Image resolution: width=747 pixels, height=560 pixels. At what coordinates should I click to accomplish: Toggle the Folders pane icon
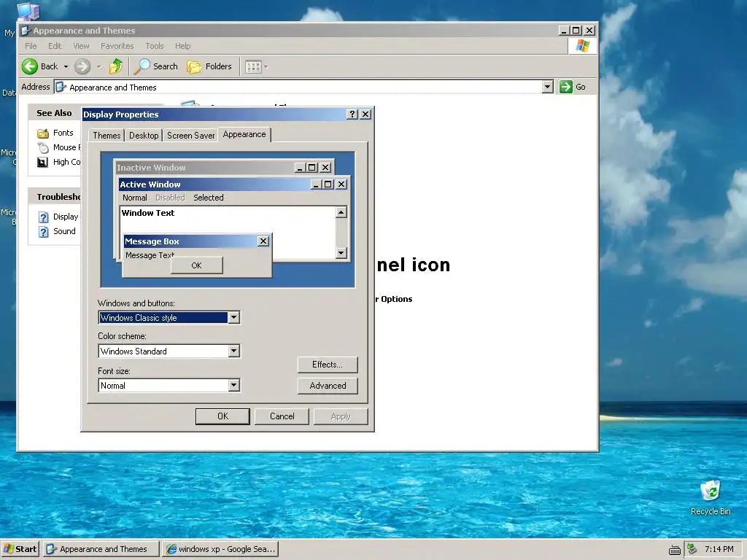pos(194,66)
